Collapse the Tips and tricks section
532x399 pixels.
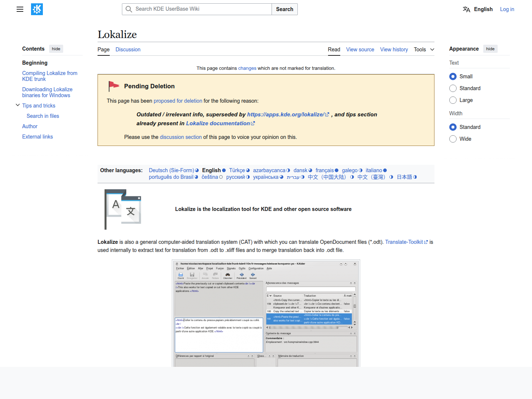pyautogui.click(x=18, y=105)
